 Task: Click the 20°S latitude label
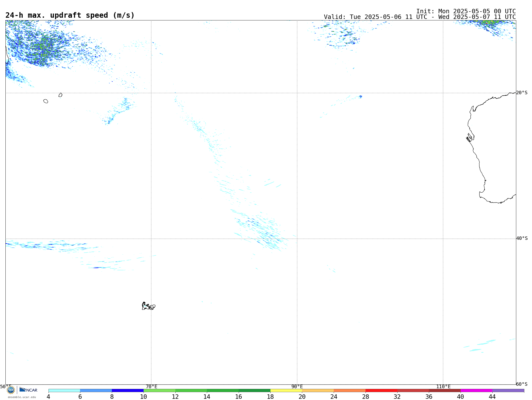click(522, 93)
